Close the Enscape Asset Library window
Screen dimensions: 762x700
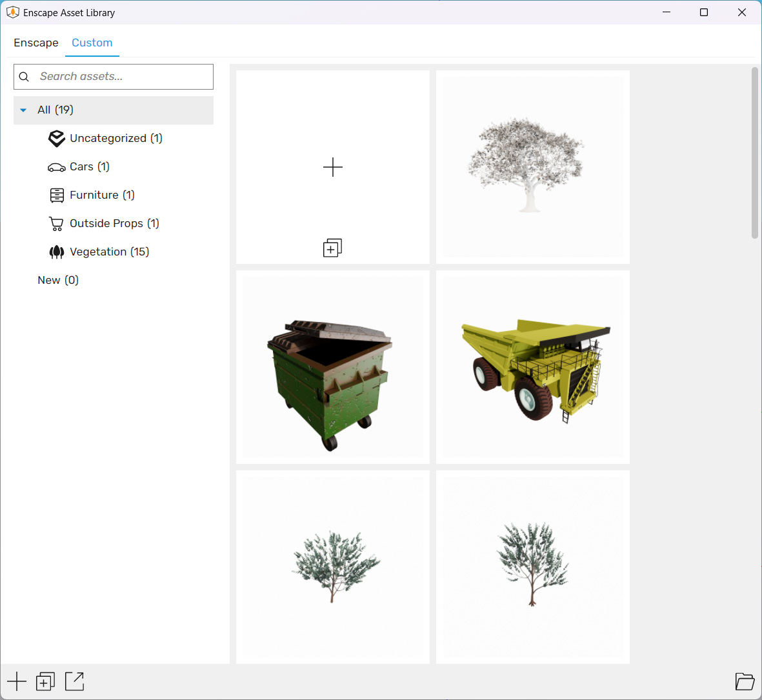pyautogui.click(x=741, y=13)
